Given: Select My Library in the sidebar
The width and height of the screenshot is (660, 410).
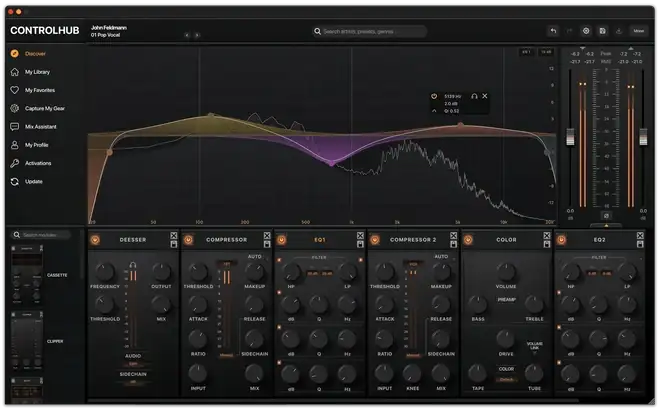Looking at the screenshot, I should tap(37, 72).
